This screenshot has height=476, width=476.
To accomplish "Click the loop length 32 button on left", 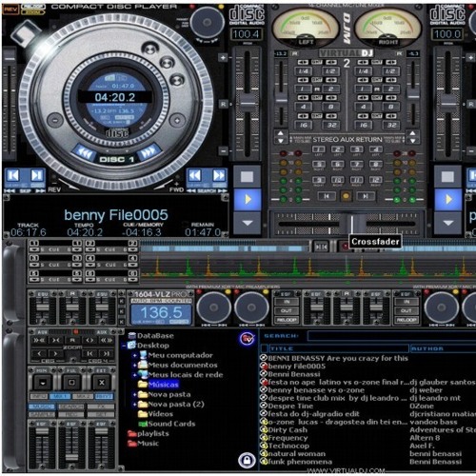I will tap(331, 125).
